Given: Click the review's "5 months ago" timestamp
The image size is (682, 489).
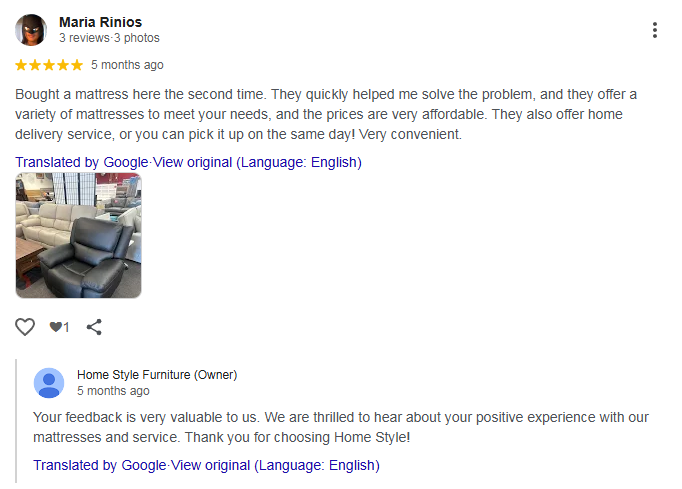Looking at the screenshot, I should coord(127,65).
